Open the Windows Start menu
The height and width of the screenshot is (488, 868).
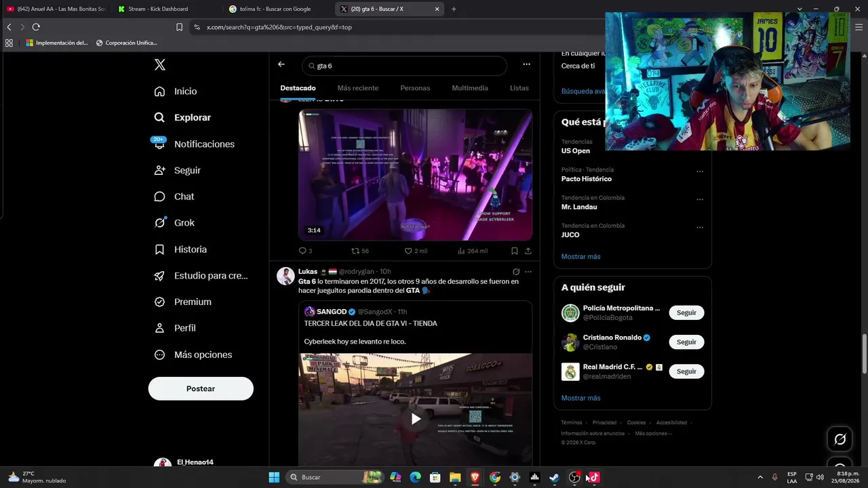pyautogui.click(x=274, y=477)
